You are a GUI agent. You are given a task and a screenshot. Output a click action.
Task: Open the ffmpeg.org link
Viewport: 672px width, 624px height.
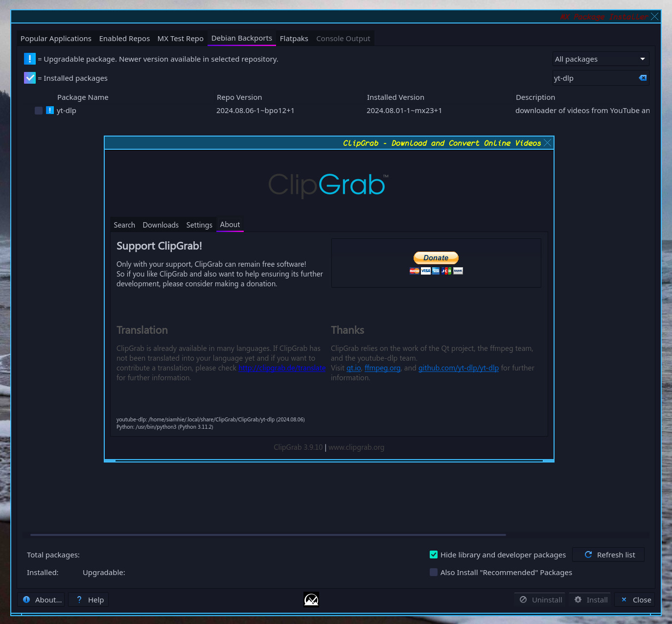coord(383,368)
